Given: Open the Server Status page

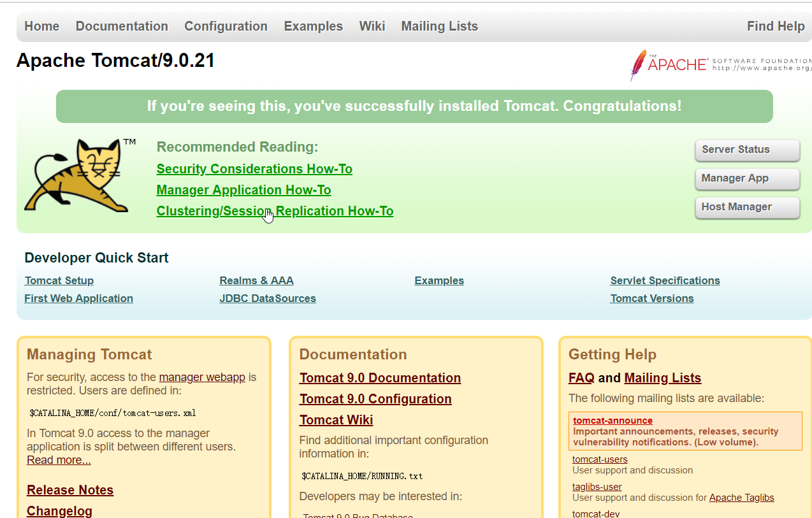Looking at the screenshot, I should (747, 150).
